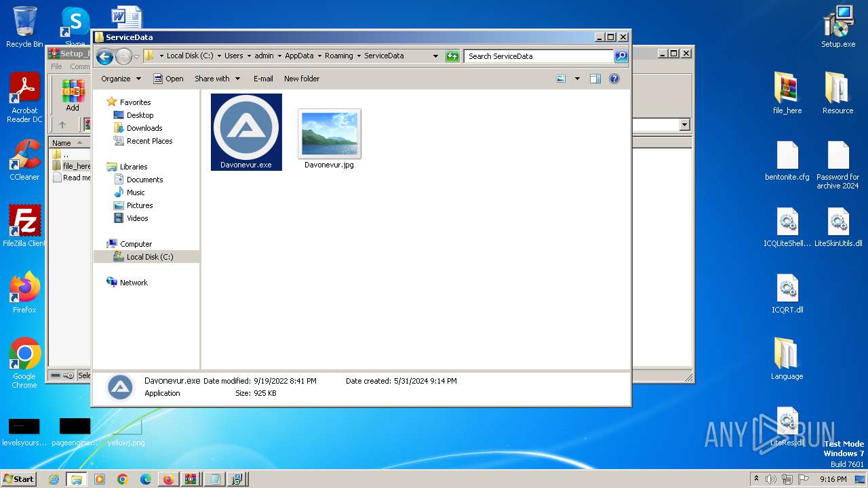868x488 pixels.
Task: Open the recent pages dropdown beside Forward
Action: tap(136, 56)
